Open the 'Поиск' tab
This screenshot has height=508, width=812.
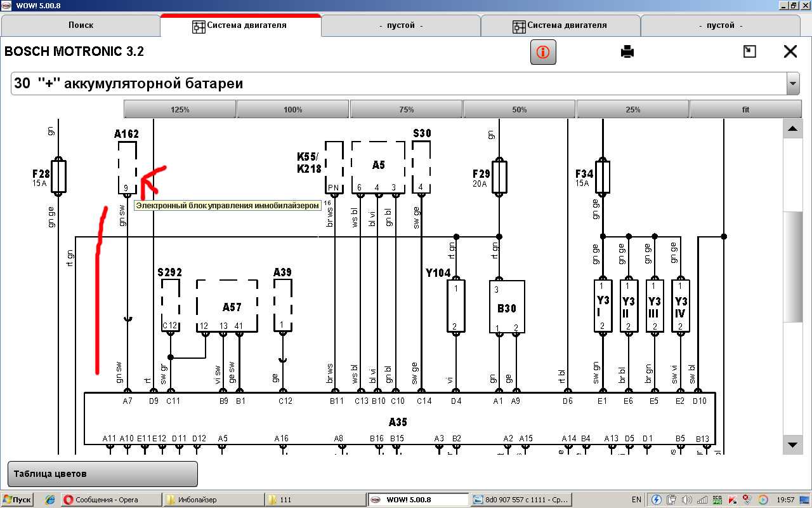pyautogui.click(x=81, y=25)
